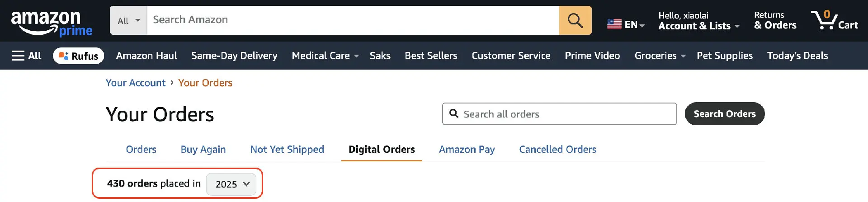Viewport: 868px width, 202px height.
Task: Click the Search Orders button
Action: click(724, 114)
